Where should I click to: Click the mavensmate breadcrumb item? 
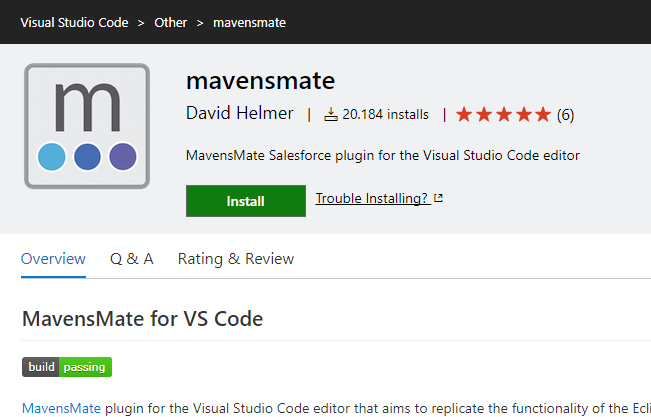(249, 22)
